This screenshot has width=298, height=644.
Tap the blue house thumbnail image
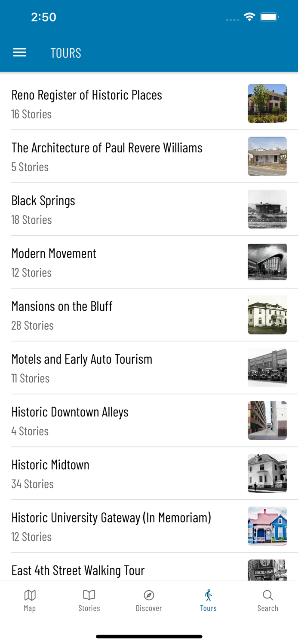[267, 526]
